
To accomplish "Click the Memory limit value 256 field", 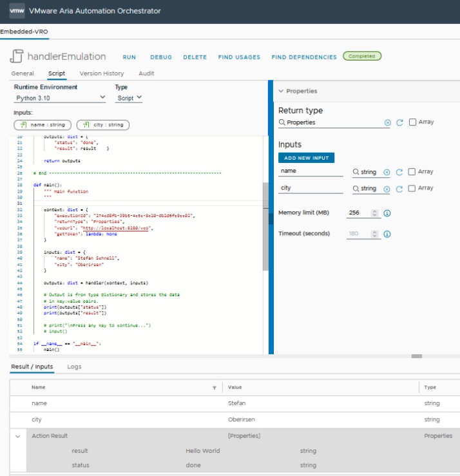I will pos(359,213).
